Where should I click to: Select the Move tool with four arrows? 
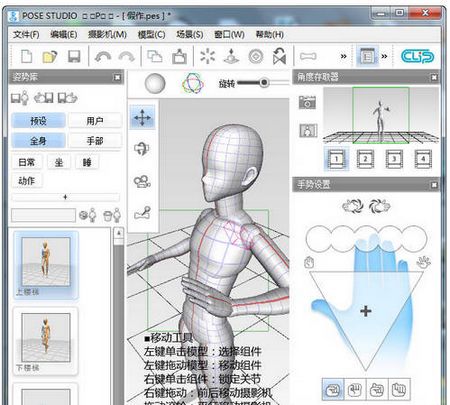pos(142,118)
